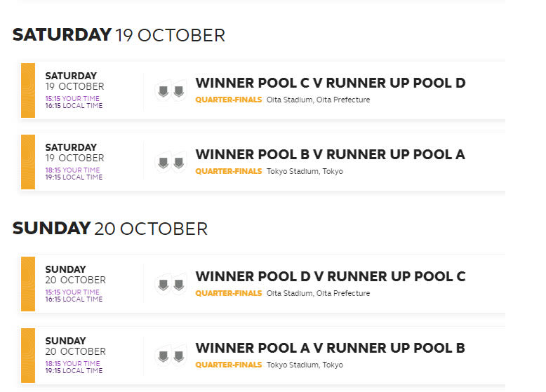546x392 pixels.
Task: Click the Sunday 20 October heading
Action: pyautogui.click(x=110, y=229)
